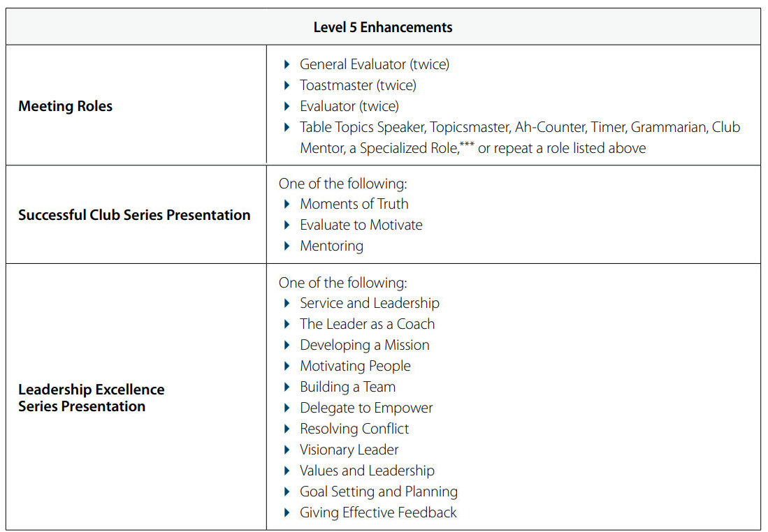The width and height of the screenshot is (768, 532).
Task: Click the triangle beside Table Topics Speaker
Action: coord(287,128)
